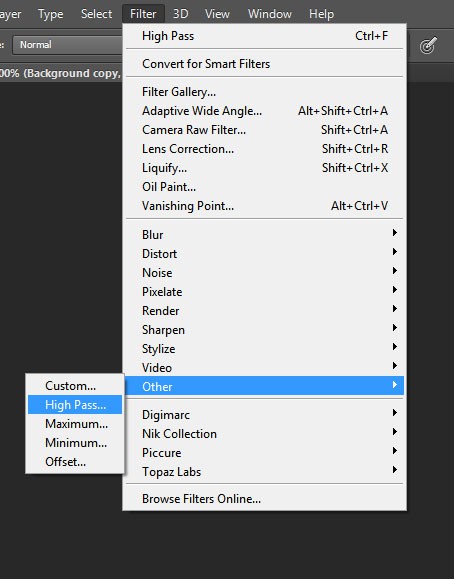
Task: Expand the Noise submenu
Action: coord(264,273)
